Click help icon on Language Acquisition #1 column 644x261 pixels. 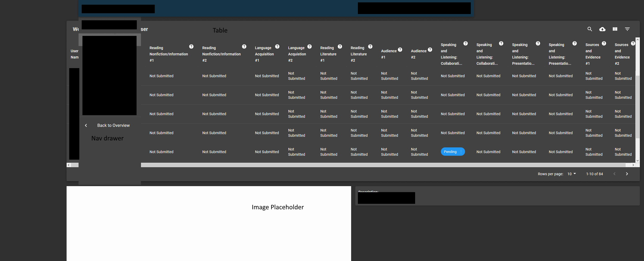pyautogui.click(x=278, y=47)
